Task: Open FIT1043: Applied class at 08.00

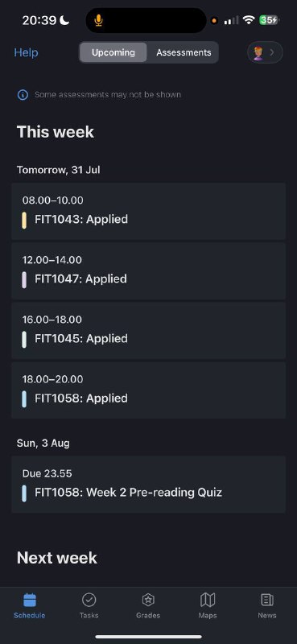Action: (148, 211)
